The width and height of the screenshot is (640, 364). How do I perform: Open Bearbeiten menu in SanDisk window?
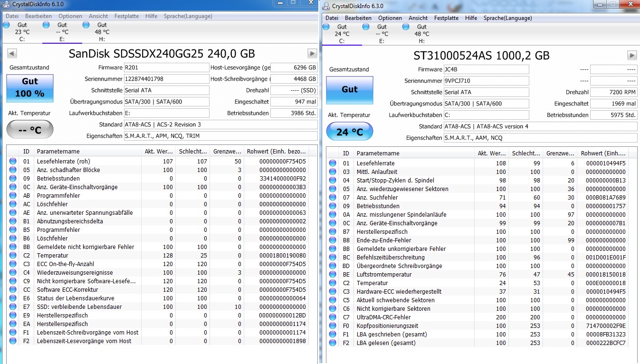pyautogui.click(x=38, y=16)
